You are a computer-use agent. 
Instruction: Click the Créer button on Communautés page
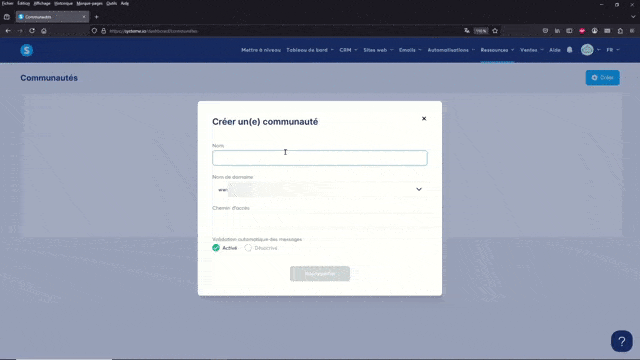[602, 78]
